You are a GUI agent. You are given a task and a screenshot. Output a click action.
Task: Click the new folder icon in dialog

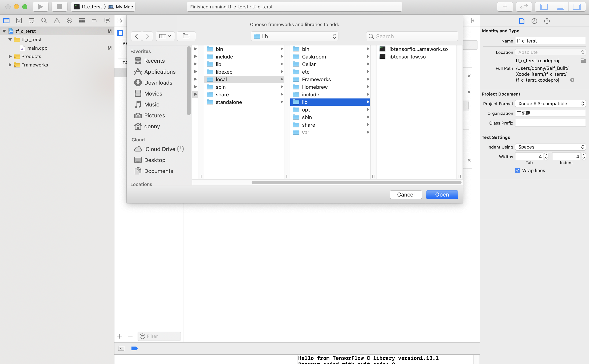point(186,36)
